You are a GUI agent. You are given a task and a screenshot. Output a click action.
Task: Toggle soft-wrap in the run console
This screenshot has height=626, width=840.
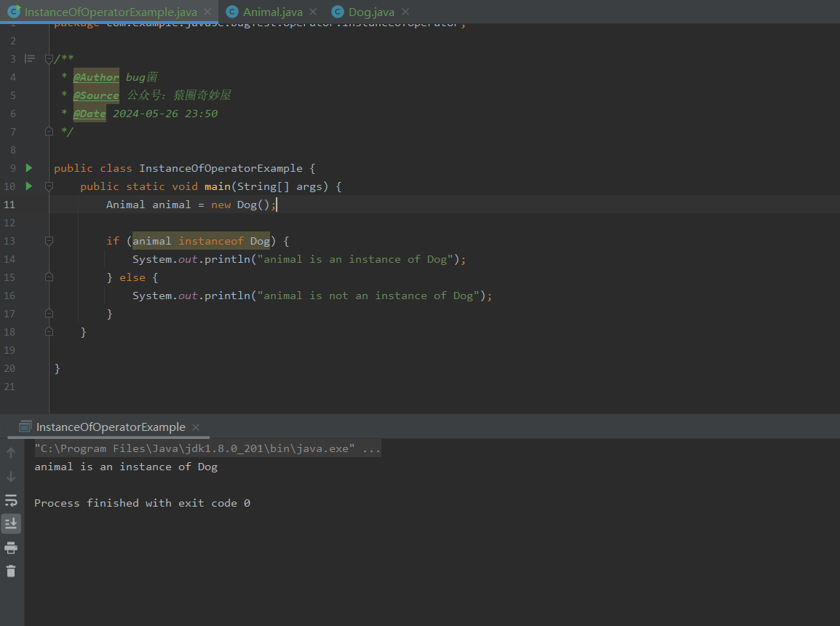point(11,501)
